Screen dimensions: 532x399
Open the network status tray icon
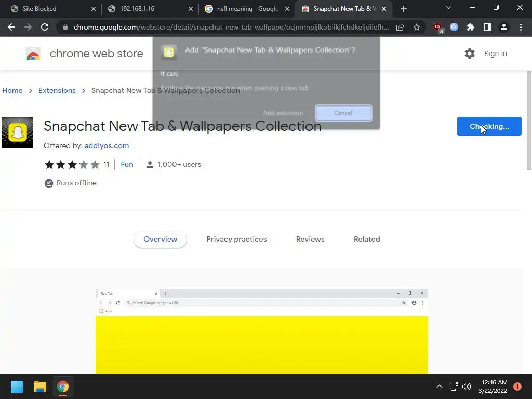pos(454,387)
